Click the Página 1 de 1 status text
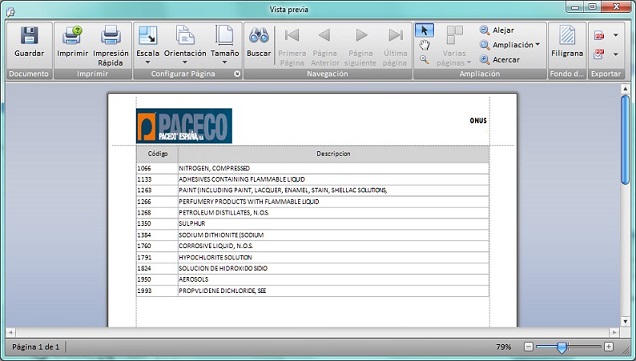The width and height of the screenshot is (636, 361). point(36,347)
